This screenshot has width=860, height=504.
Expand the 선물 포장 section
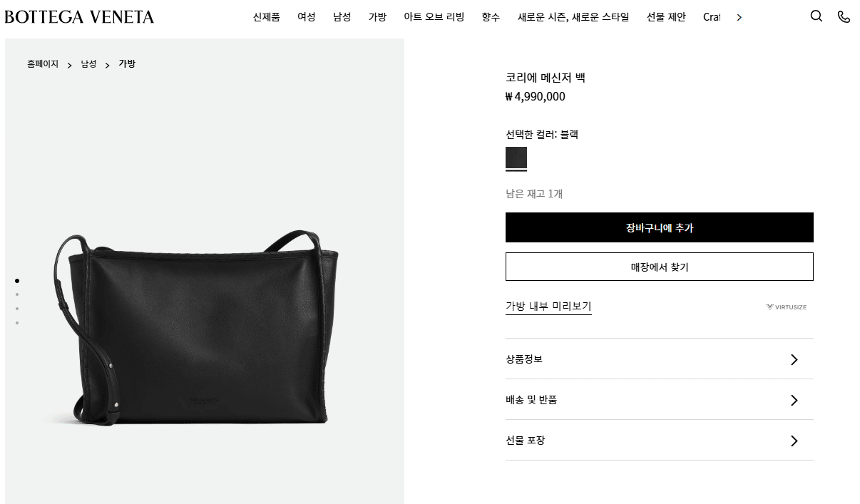(x=659, y=440)
